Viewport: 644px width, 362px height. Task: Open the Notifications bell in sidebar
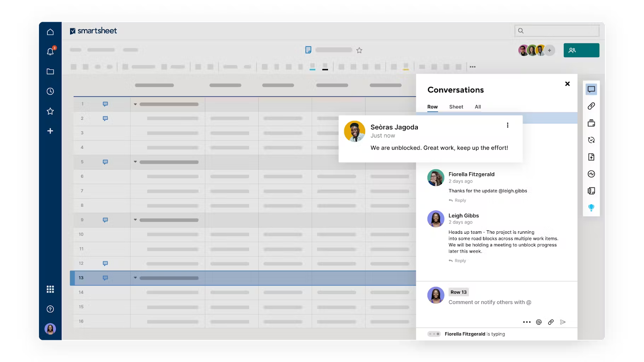pyautogui.click(x=50, y=51)
